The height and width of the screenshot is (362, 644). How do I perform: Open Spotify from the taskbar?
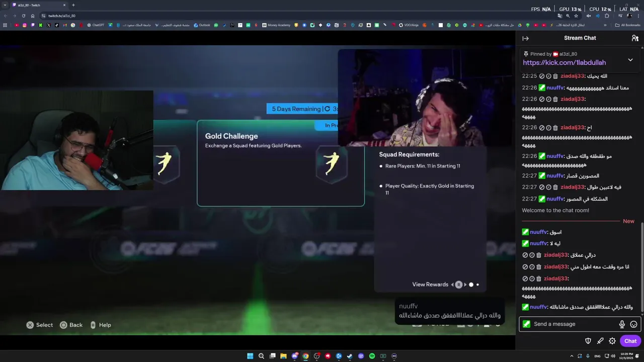coord(372,356)
